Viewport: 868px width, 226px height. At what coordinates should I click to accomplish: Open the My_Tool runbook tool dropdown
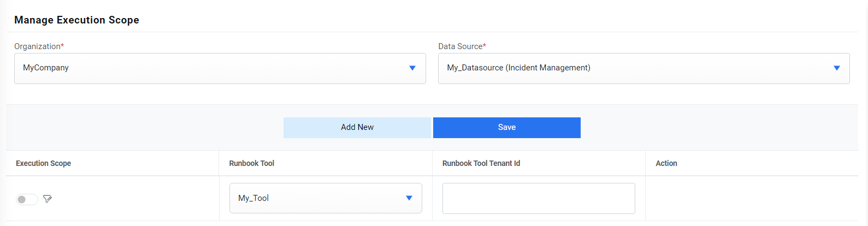pos(325,198)
